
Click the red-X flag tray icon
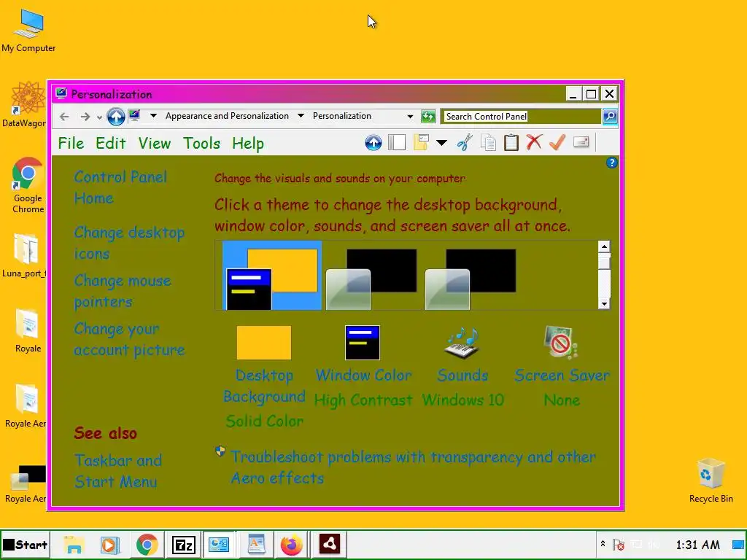[x=619, y=544]
